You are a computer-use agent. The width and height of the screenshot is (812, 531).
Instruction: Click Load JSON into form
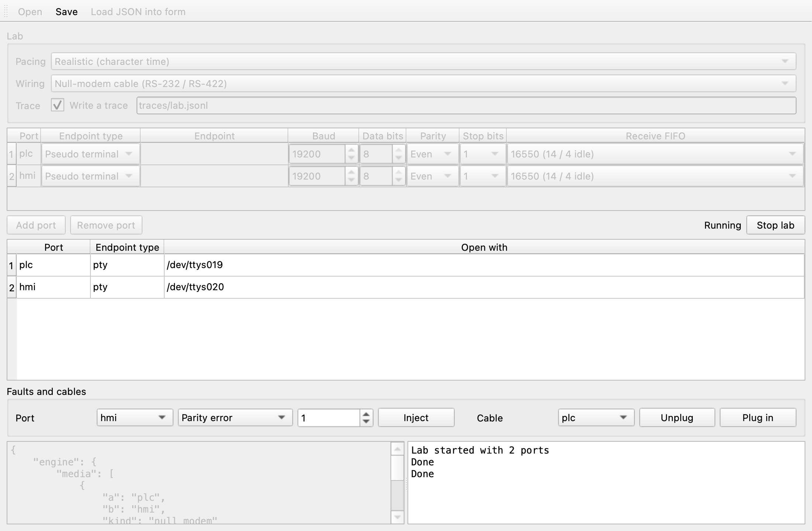tap(138, 12)
